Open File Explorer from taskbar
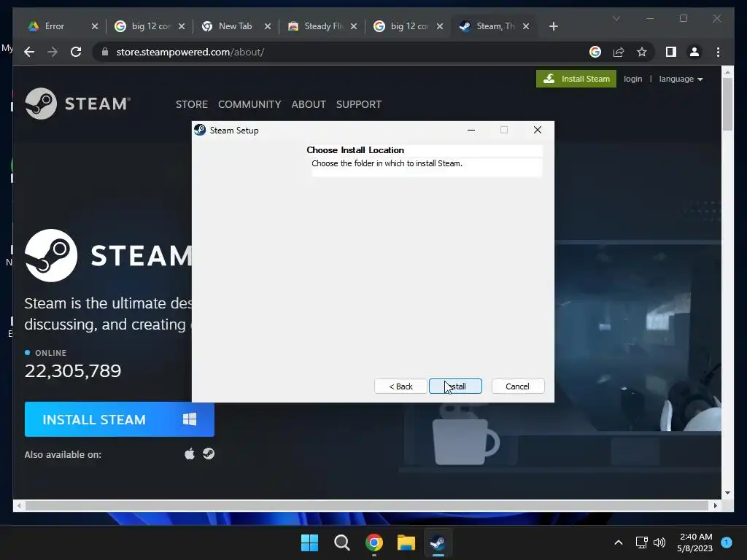 (x=406, y=542)
